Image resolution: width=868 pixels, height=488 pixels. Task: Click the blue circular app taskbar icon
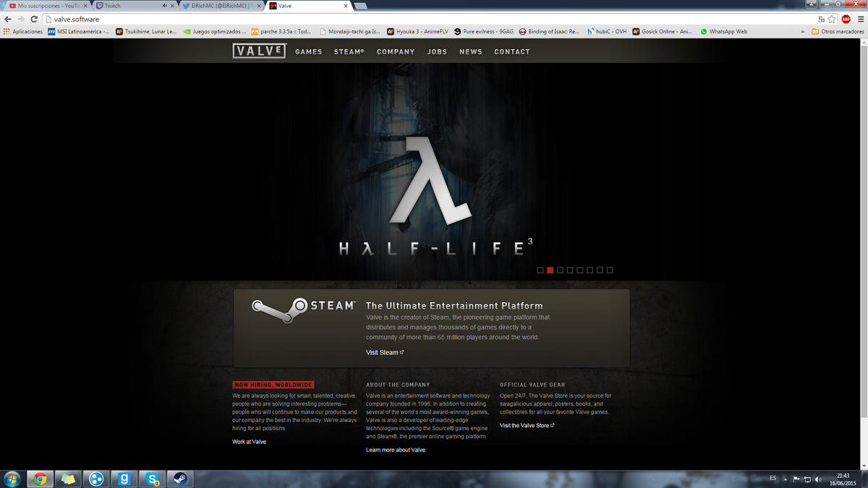(x=96, y=479)
